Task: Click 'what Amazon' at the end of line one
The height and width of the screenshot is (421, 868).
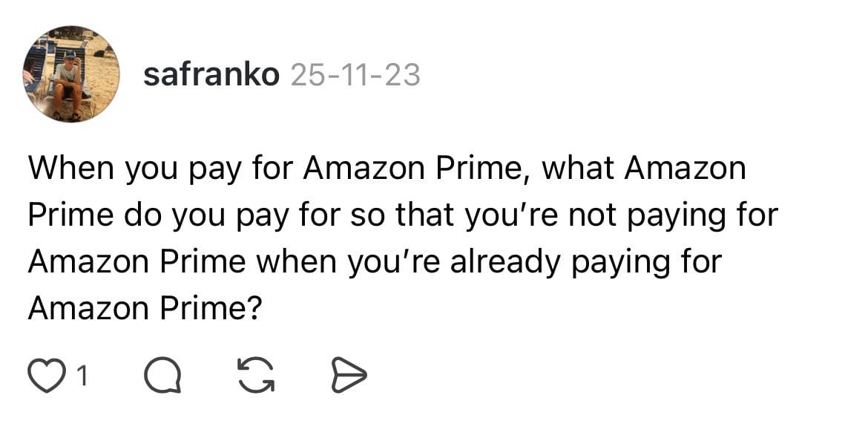Action: (643, 169)
